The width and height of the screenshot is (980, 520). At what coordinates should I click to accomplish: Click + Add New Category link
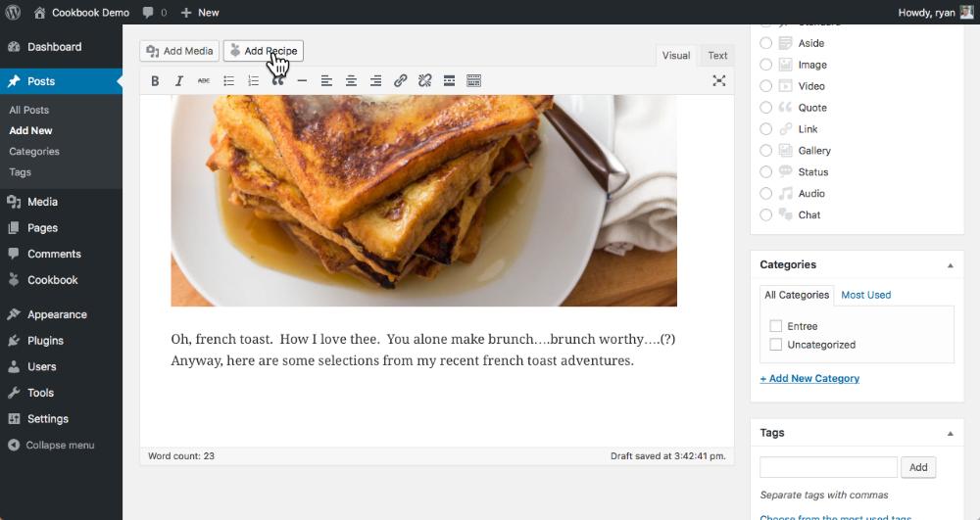click(809, 378)
